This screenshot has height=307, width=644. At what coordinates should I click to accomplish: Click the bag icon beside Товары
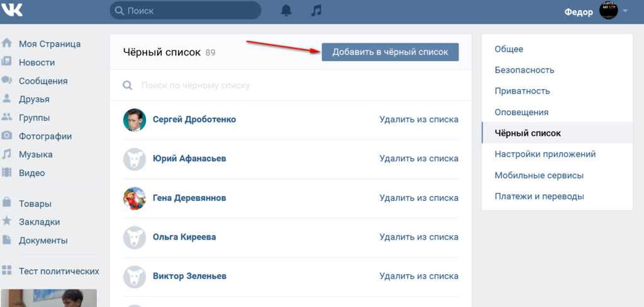tap(6, 203)
